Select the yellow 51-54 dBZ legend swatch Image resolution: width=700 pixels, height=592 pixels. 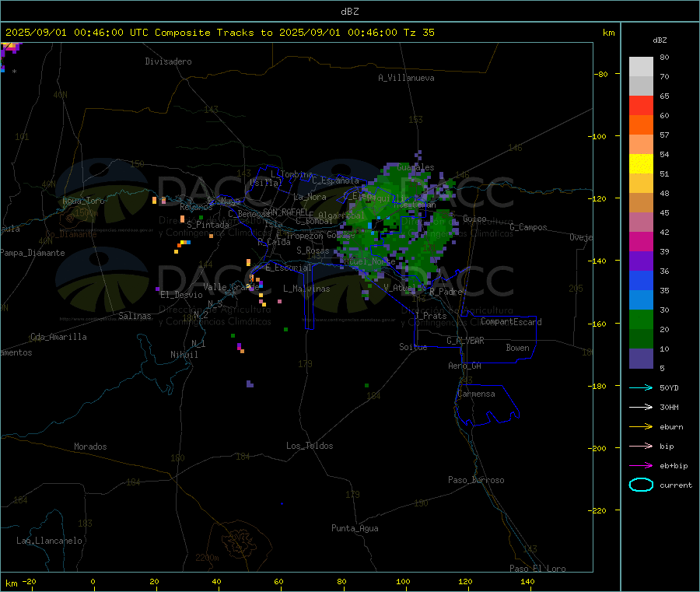[x=641, y=164]
